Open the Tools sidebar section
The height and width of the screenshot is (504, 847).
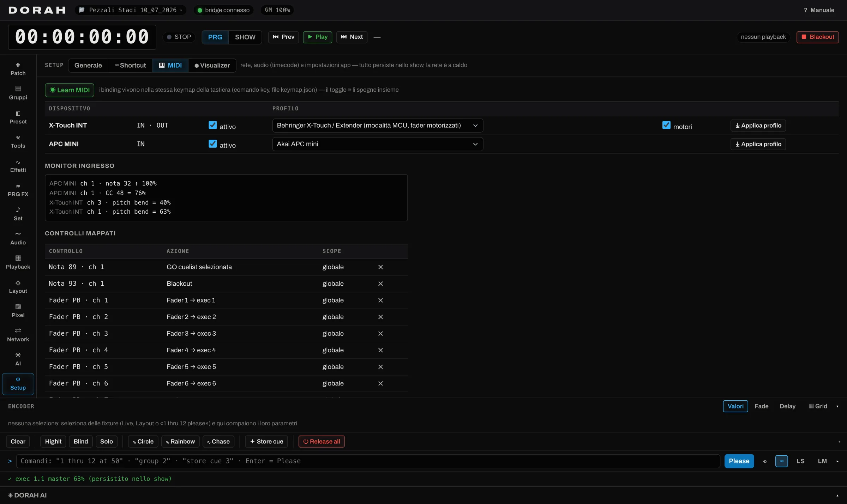pyautogui.click(x=18, y=142)
